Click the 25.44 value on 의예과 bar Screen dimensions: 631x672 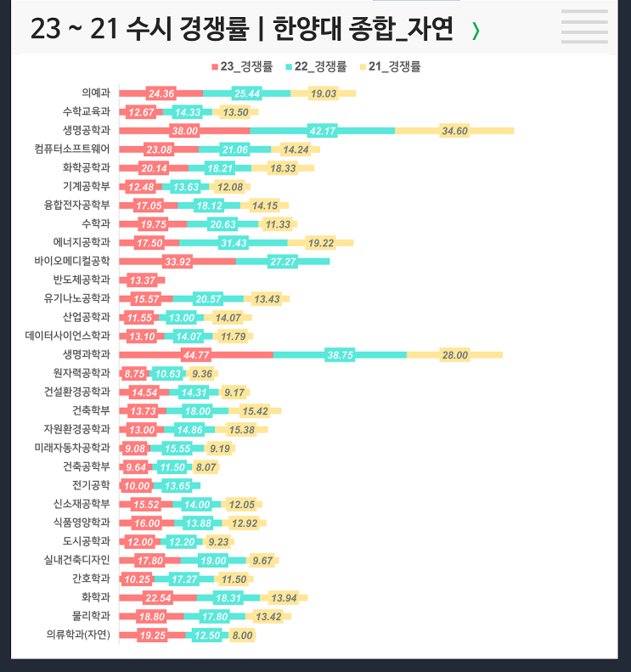coord(247,93)
